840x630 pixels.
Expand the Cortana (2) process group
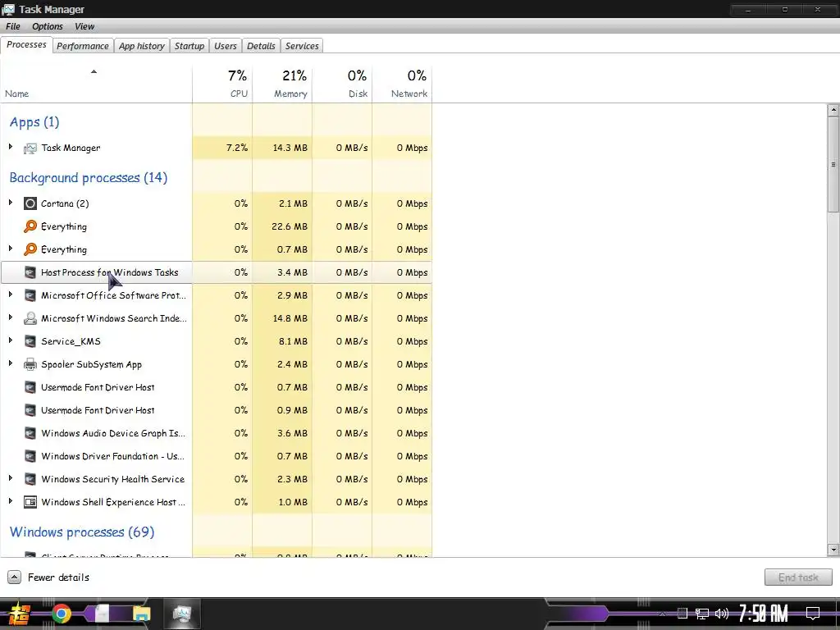pyautogui.click(x=10, y=203)
